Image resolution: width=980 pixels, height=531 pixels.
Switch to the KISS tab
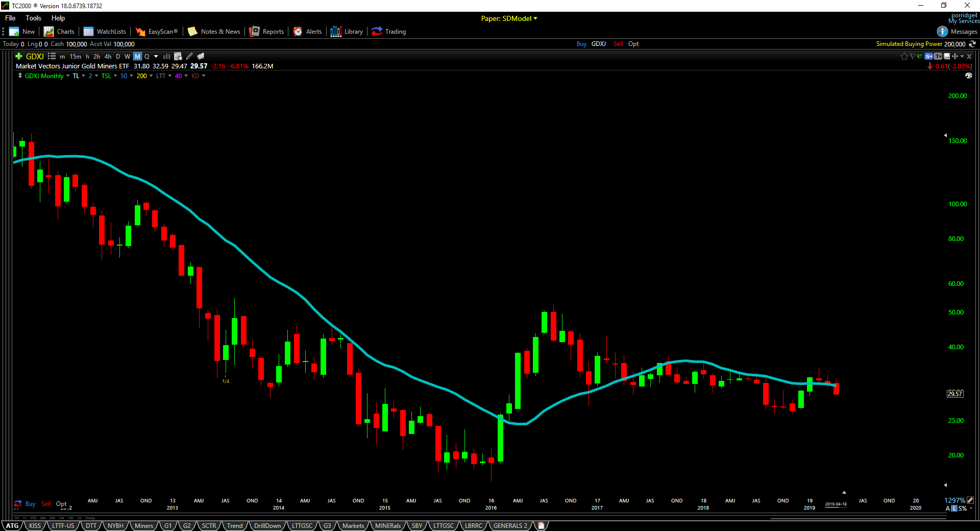click(35, 525)
